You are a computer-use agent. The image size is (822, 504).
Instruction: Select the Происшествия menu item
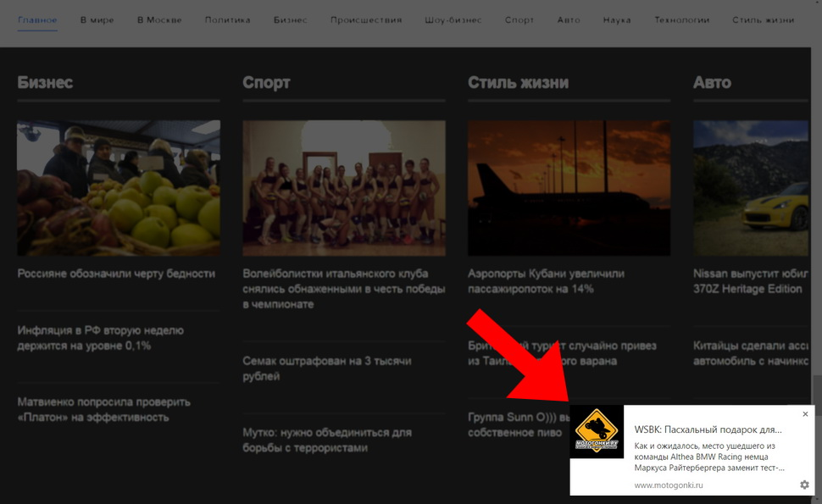(x=366, y=20)
